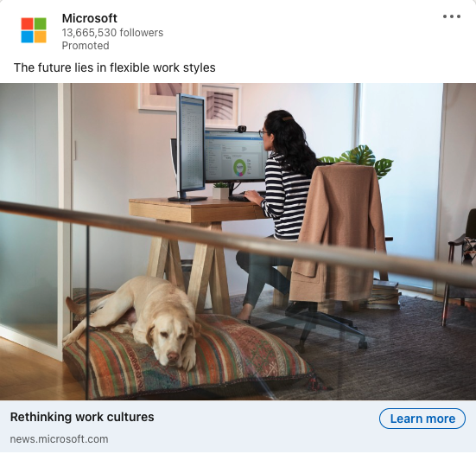Screen dimensions: 476x454
Task: Click the stack of books on the floor
Action: (x=385, y=295)
